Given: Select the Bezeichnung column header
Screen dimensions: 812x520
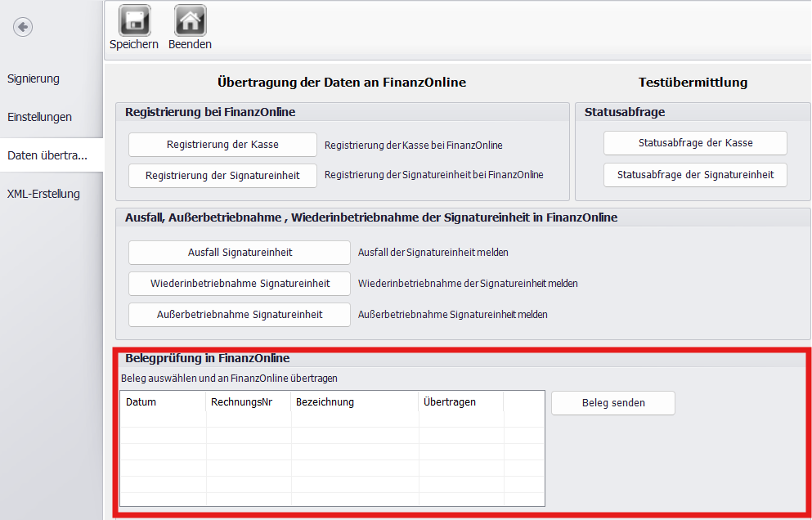Looking at the screenshot, I should tap(355, 402).
